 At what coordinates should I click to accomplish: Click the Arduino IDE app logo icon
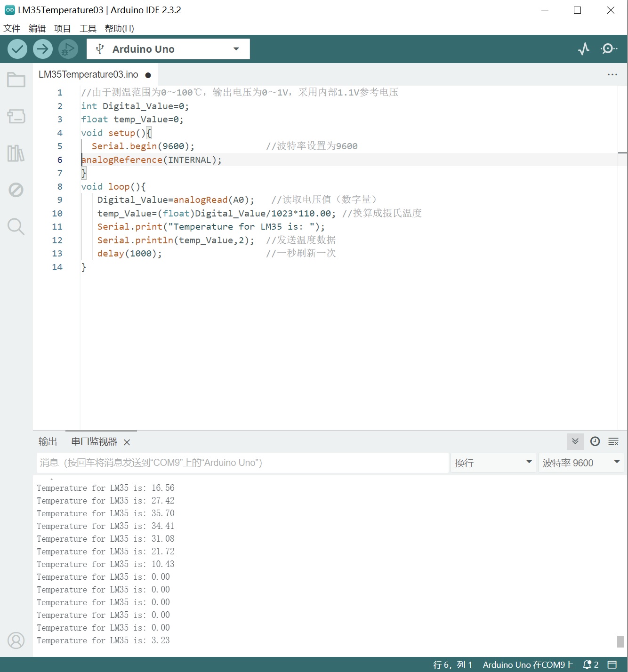click(9, 10)
